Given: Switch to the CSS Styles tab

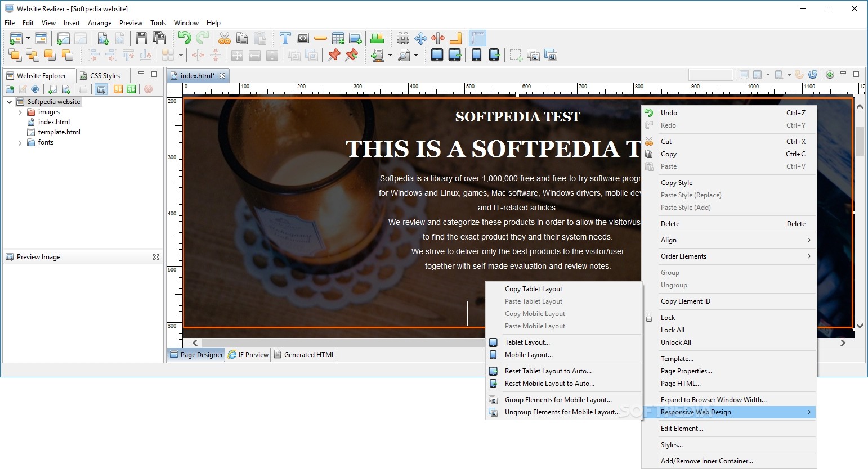Looking at the screenshot, I should click(100, 75).
